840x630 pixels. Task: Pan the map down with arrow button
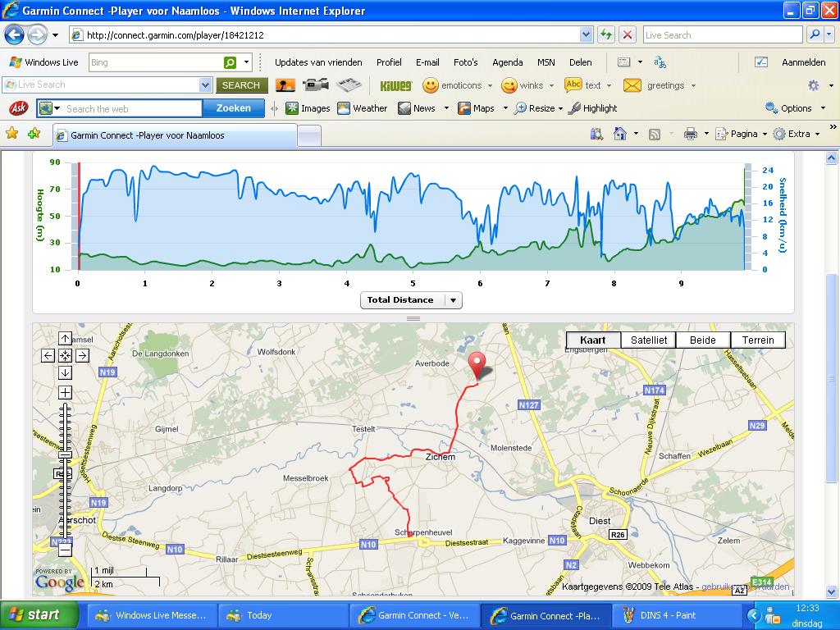click(x=66, y=372)
